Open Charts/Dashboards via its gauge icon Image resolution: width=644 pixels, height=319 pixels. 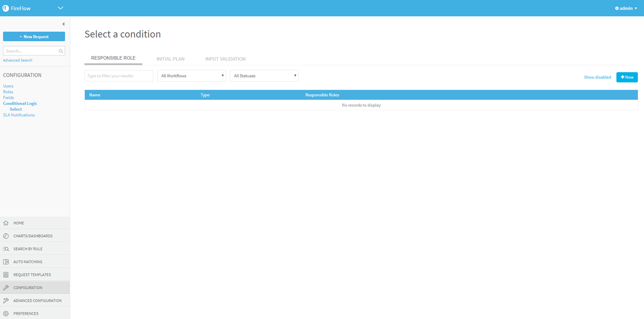pyautogui.click(x=6, y=236)
